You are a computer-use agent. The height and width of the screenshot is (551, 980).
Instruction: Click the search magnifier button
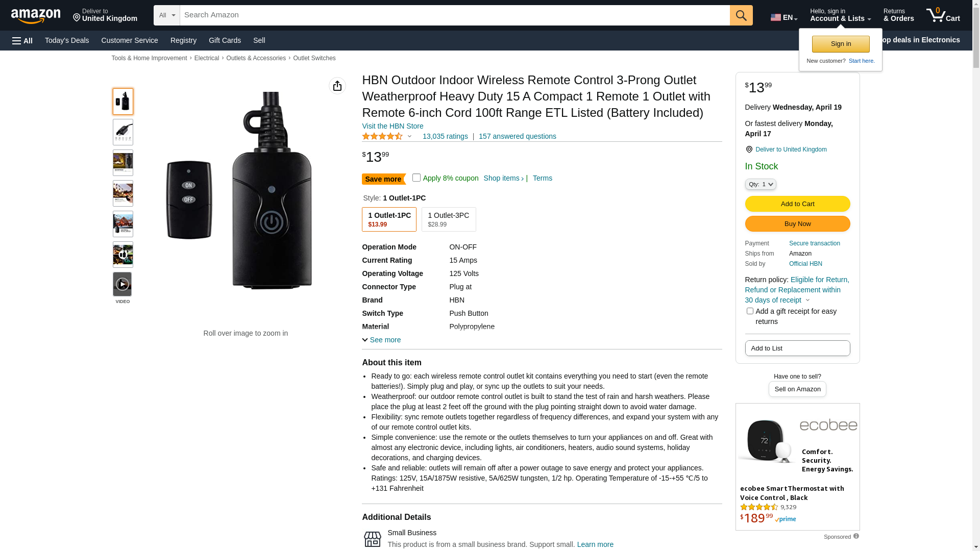[x=741, y=15]
